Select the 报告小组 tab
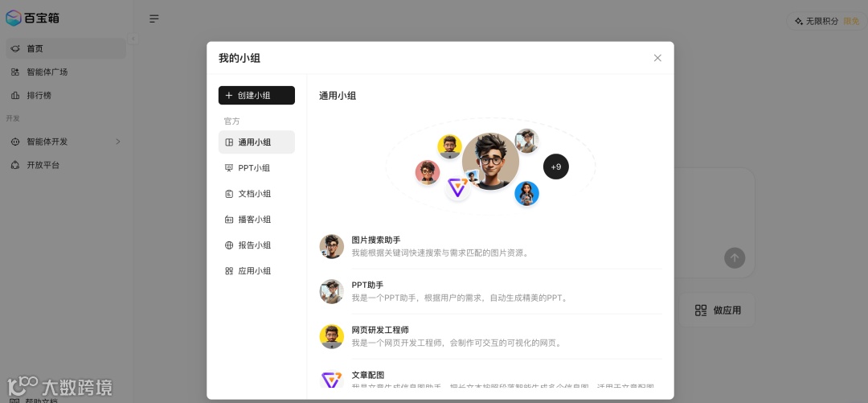Image resolution: width=868 pixels, height=403 pixels. [256, 245]
